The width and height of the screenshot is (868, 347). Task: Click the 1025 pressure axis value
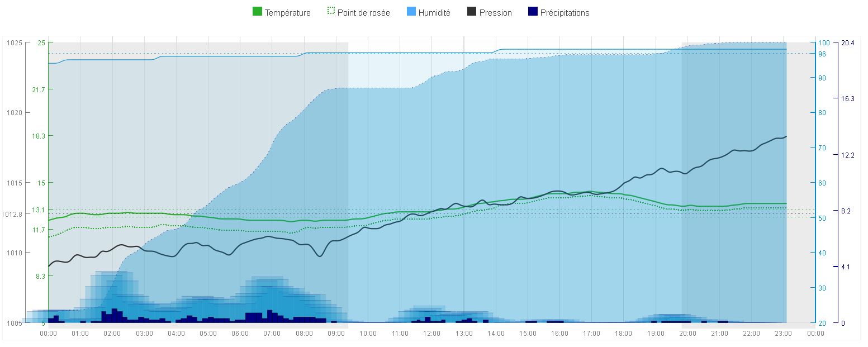tap(14, 43)
